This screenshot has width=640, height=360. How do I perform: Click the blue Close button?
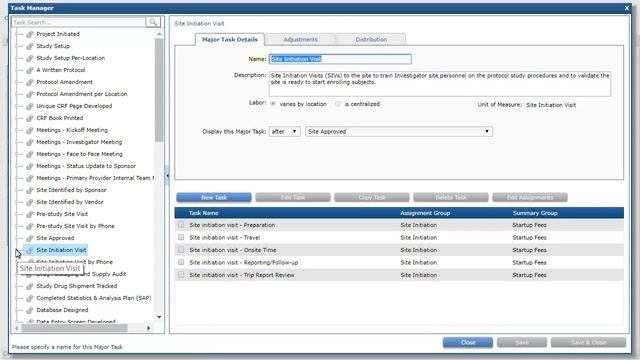(468, 342)
